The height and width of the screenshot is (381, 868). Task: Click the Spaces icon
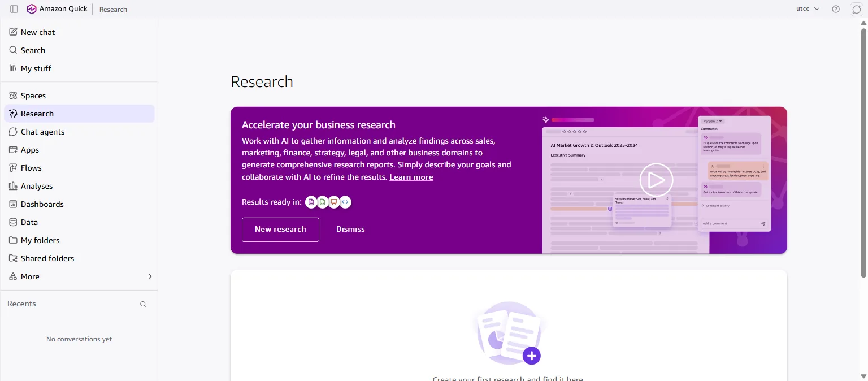pyautogui.click(x=14, y=96)
